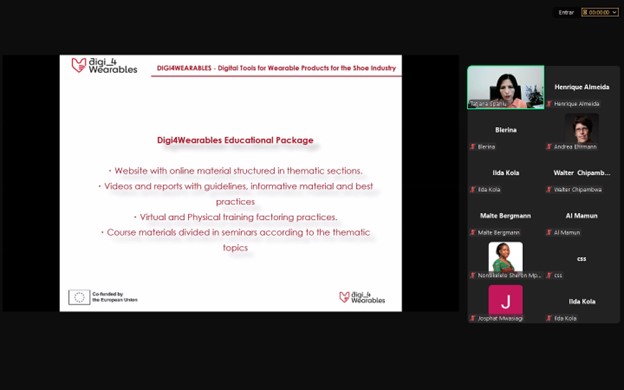Select the css participant tile heading
The image size is (624, 390).
tap(581, 259)
